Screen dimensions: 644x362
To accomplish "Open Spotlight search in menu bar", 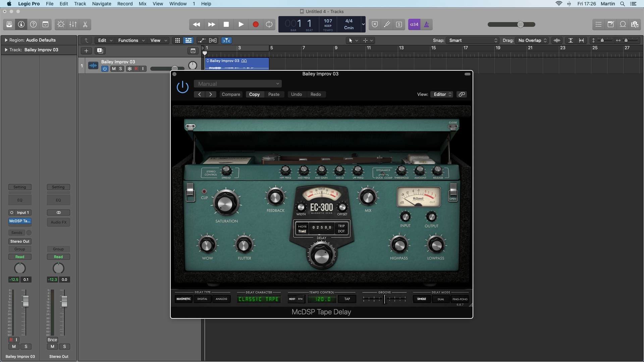I will point(623,4).
